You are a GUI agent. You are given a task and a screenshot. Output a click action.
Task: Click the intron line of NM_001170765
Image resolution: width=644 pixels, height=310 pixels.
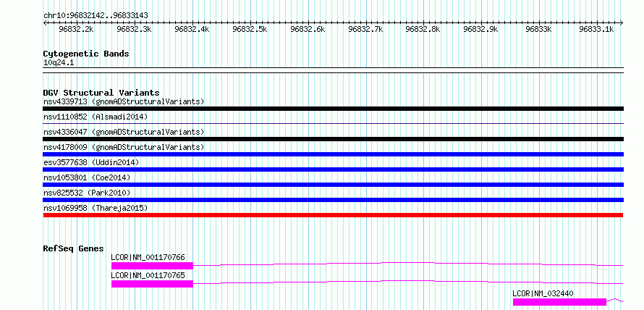[408, 281]
